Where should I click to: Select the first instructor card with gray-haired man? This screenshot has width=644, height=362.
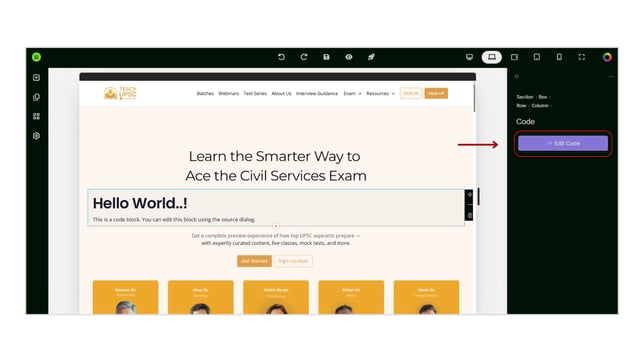126,297
